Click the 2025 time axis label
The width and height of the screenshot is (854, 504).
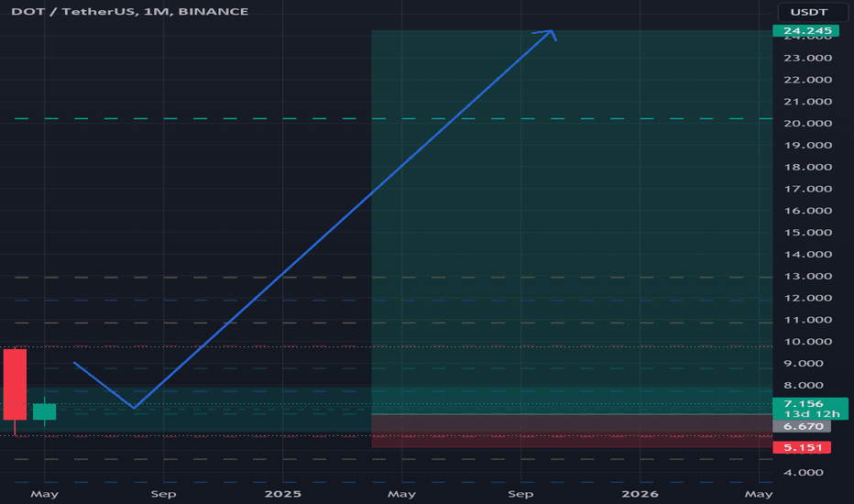point(282,494)
